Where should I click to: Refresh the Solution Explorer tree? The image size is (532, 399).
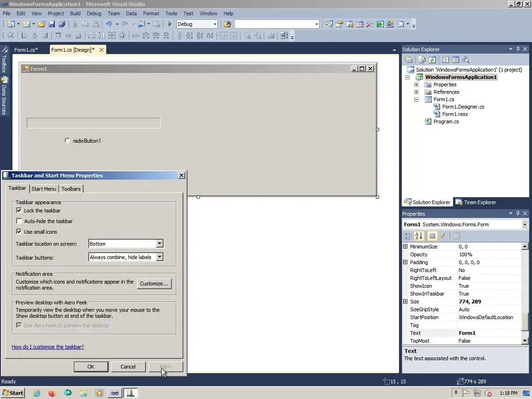(x=432, y=60)
